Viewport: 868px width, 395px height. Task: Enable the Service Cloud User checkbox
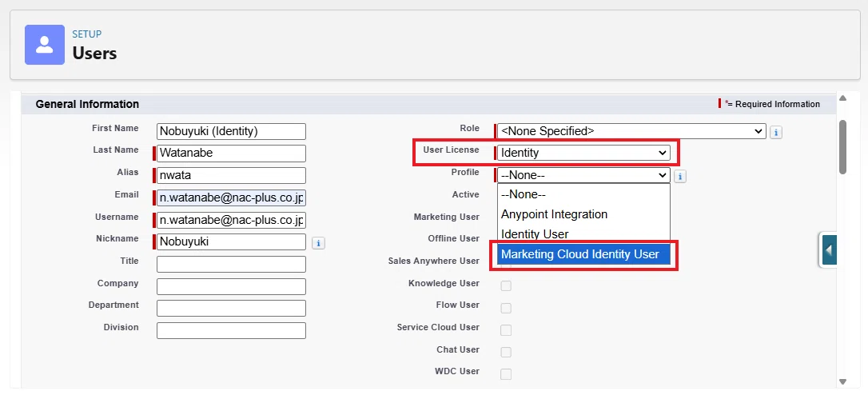coord(505,330)
